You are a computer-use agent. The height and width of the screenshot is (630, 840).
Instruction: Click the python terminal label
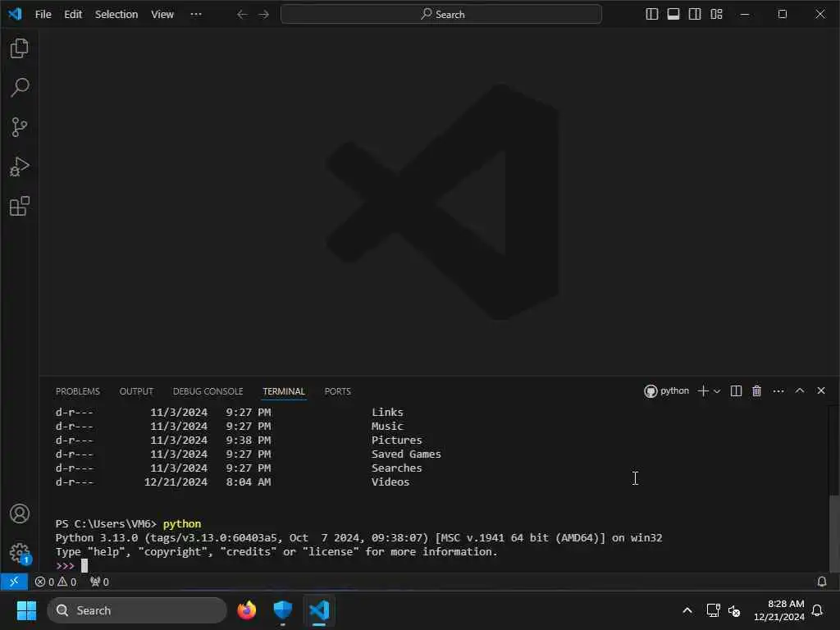(667, 391)
